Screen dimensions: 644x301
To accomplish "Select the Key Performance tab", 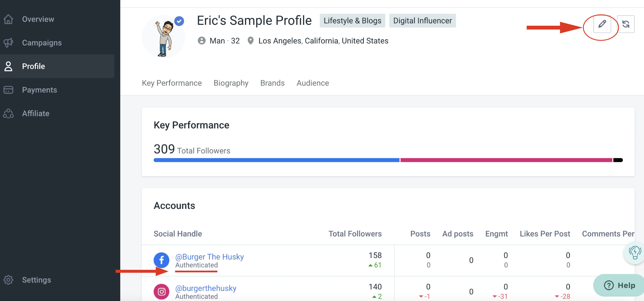I will (x=172, y=83).
